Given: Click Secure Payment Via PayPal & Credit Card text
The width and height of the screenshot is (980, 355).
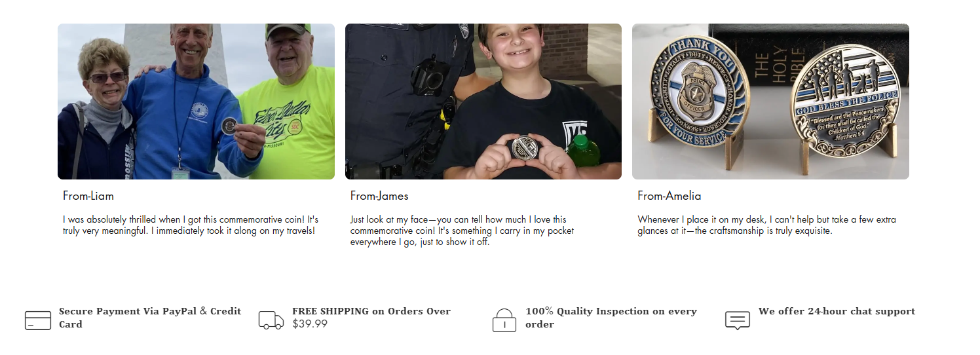Looking at the screenshot, I should click(150, 318).
